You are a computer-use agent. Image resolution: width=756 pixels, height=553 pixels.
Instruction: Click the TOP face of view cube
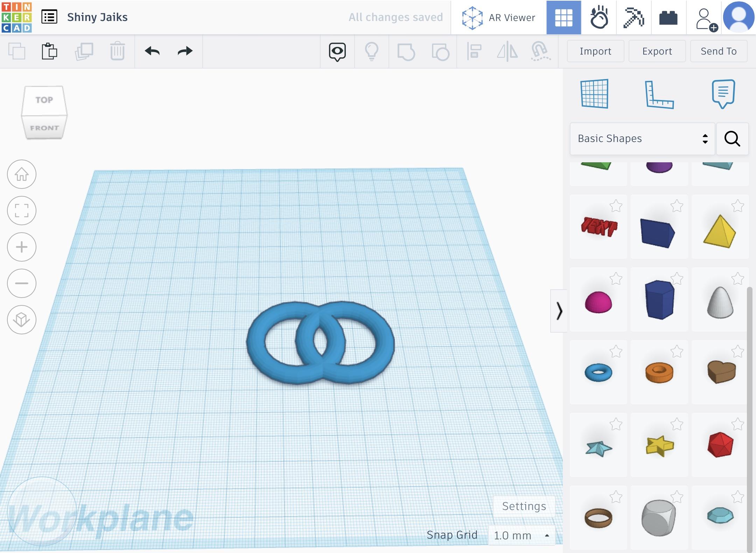[44, 100]
